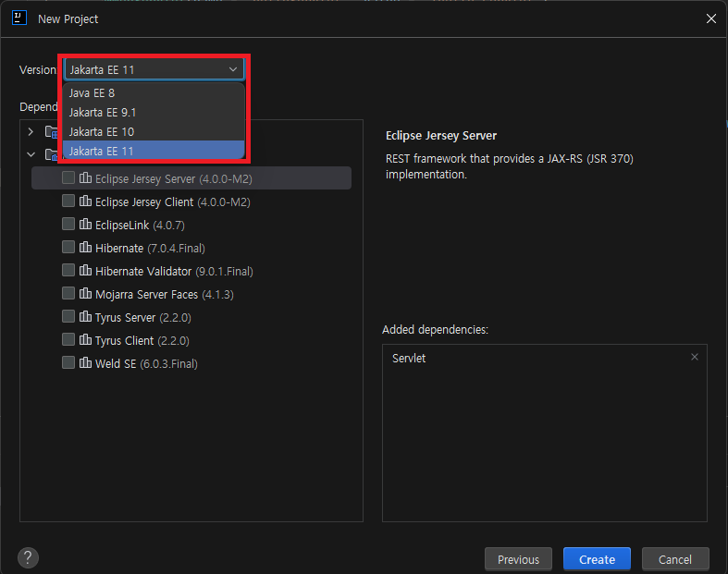Select the Hibernate Validator row label
This screenshot has height=574, width=728.
[x=174, y=272]
